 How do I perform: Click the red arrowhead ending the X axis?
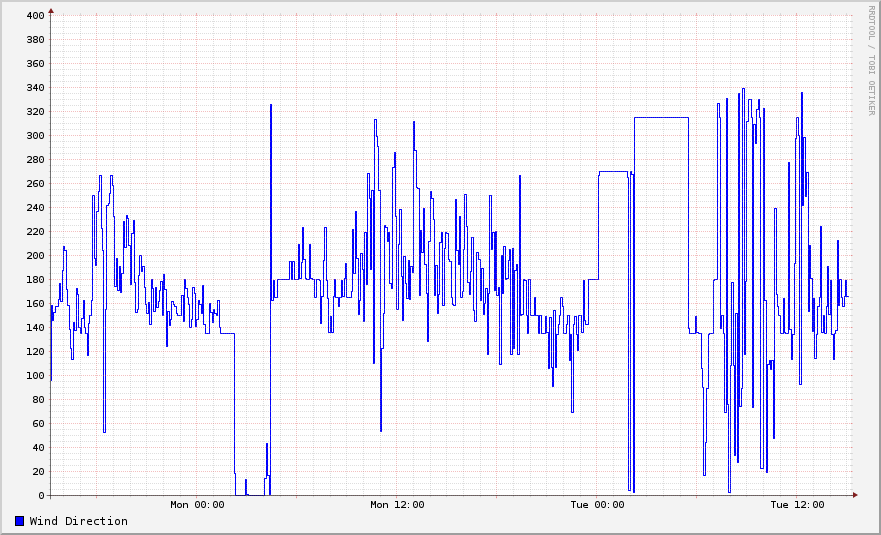[855, 495]
